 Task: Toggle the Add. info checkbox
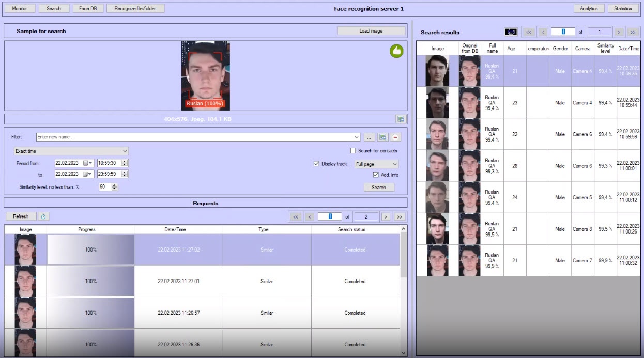pos(376,175)
